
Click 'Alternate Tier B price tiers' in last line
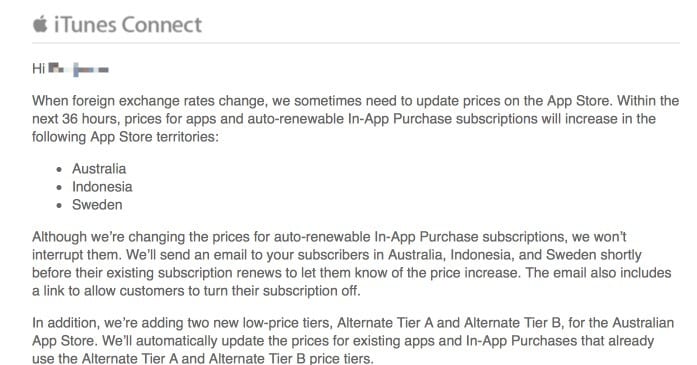(x=290, y=358)
